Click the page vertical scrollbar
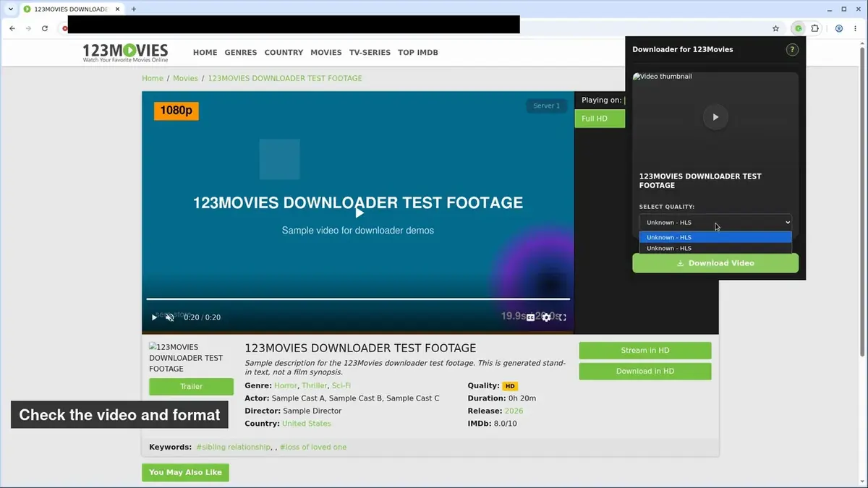Screen dimensions: 868x488 pos(862,202)
